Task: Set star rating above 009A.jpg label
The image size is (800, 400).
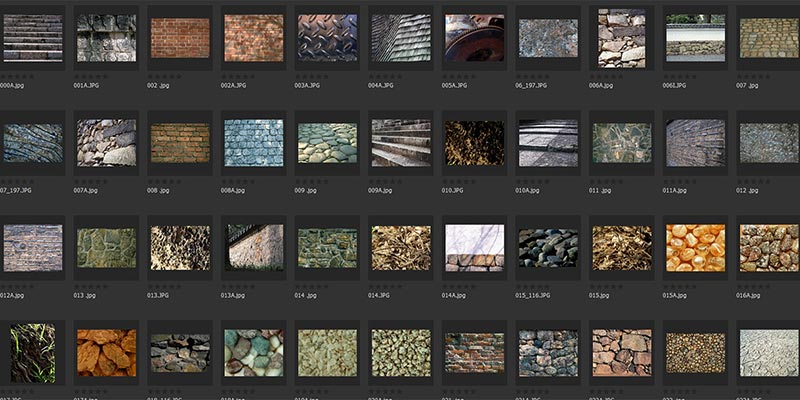Action: point(385,182)
